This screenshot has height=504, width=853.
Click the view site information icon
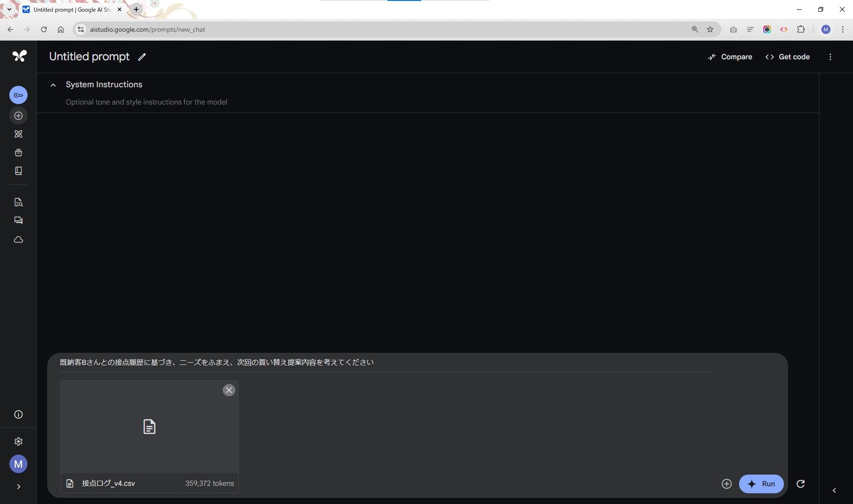point(81,29)
